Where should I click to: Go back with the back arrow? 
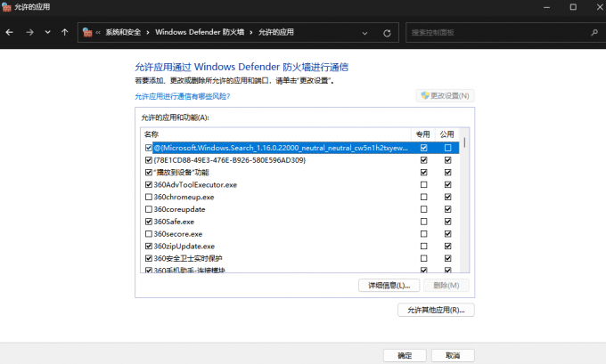click(x=10, y=32)
